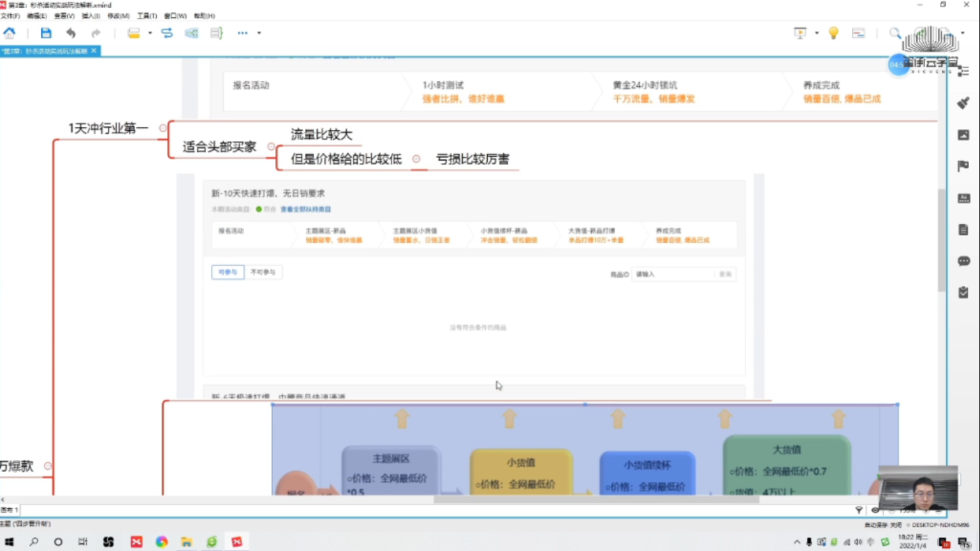Screen dimensions: 980x551
Task: Click the Home icon in toolbar
Action: click(9, 33)
